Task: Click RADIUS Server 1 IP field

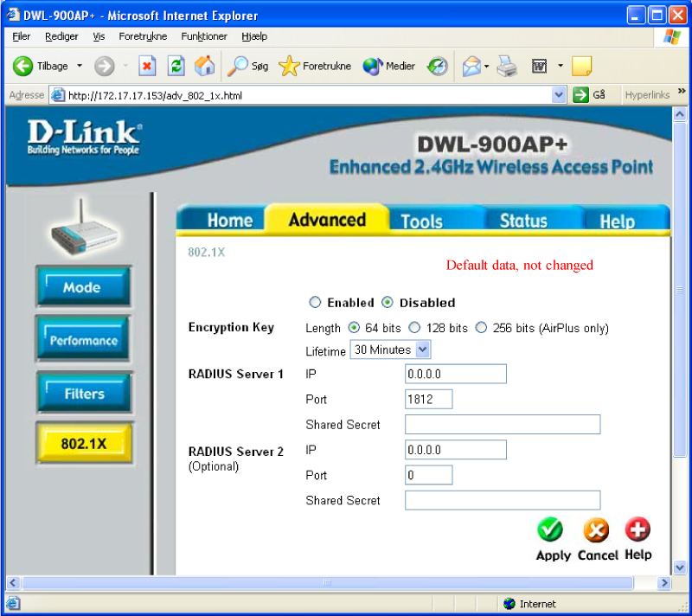Action: 456,374
